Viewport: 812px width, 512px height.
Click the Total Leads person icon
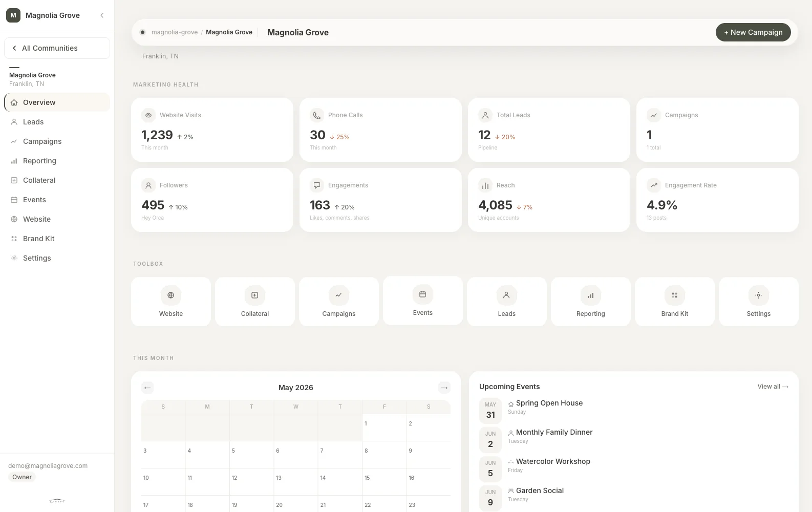485,115
